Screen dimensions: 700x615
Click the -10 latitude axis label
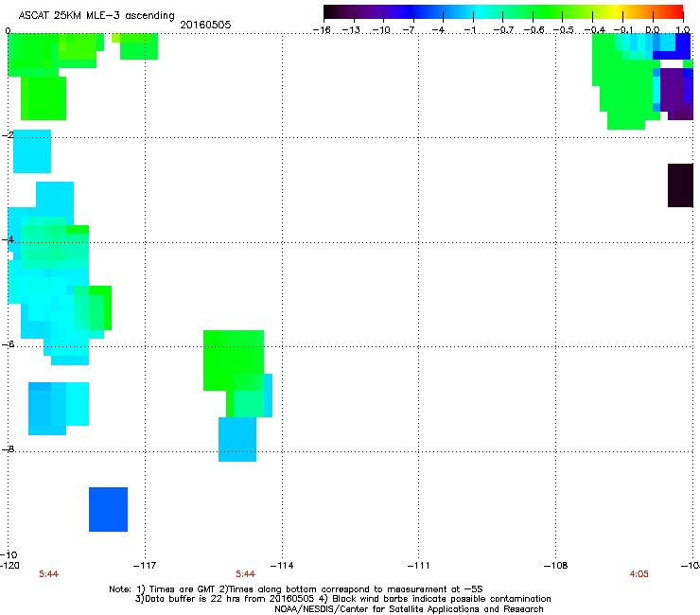[x=9, y=554]
